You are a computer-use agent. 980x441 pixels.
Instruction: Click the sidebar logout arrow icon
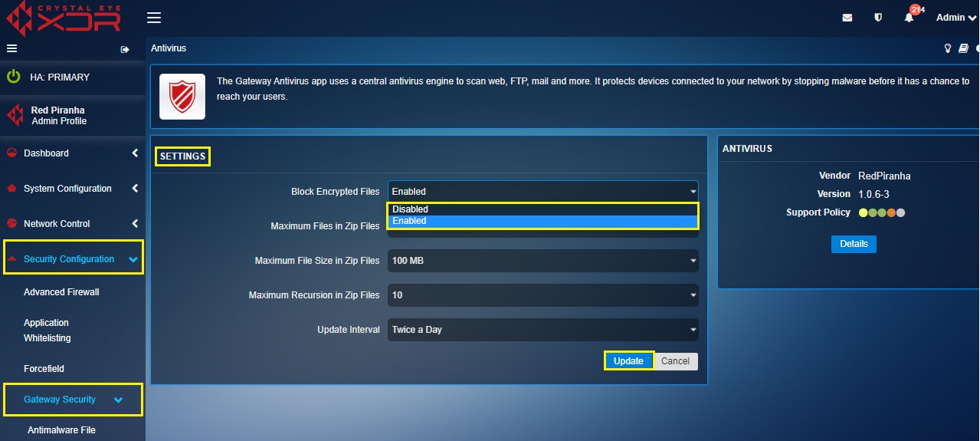click(125, 49)
